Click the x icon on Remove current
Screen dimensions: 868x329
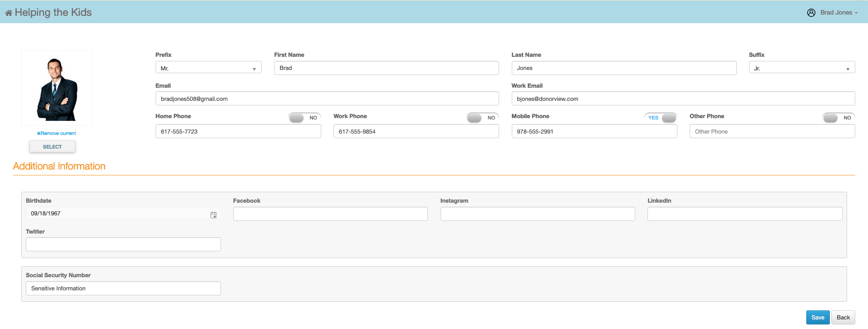(39, 134)
